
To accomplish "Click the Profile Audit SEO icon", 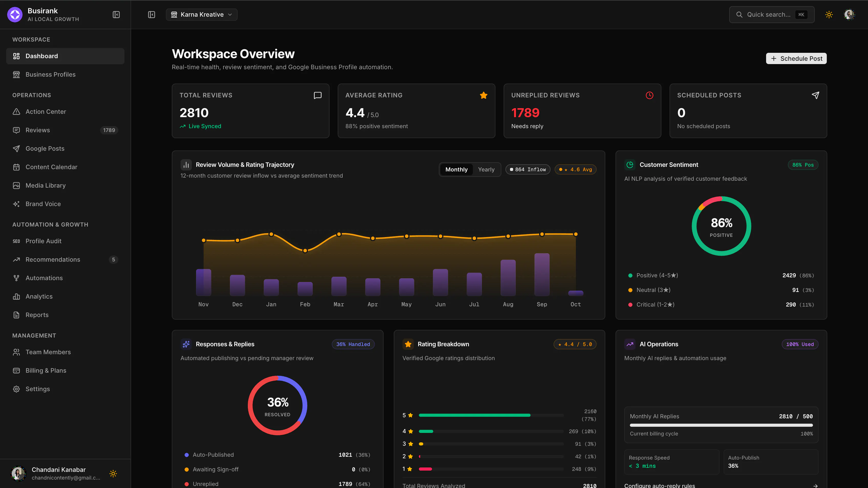I will tap(16, 241).
